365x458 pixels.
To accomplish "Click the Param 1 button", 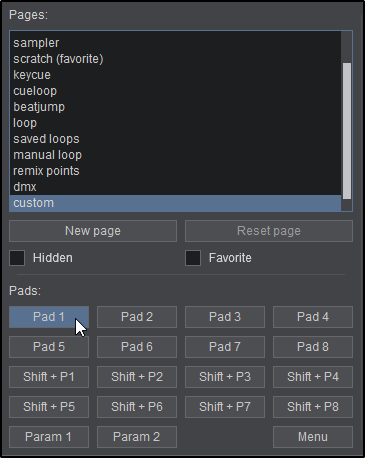I will [49, 437].
